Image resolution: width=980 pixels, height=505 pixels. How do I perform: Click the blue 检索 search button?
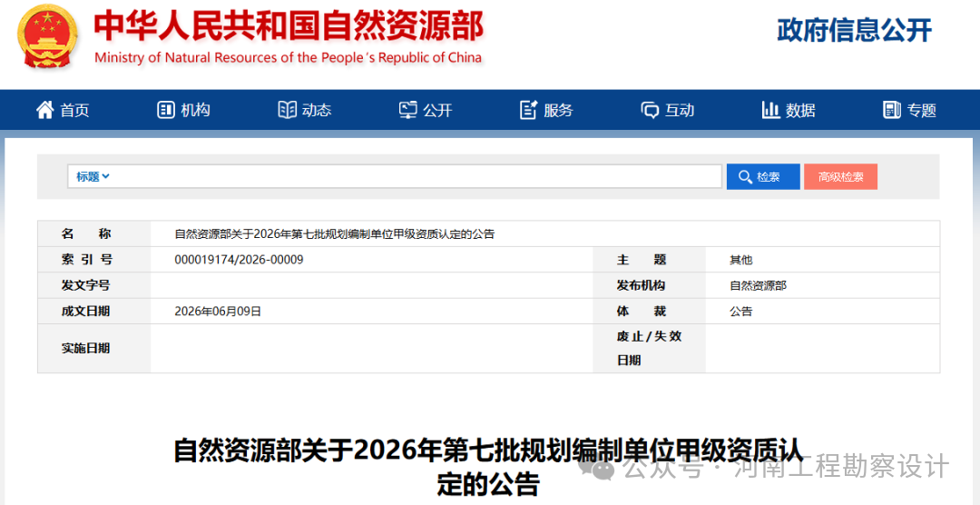point(763,177)
